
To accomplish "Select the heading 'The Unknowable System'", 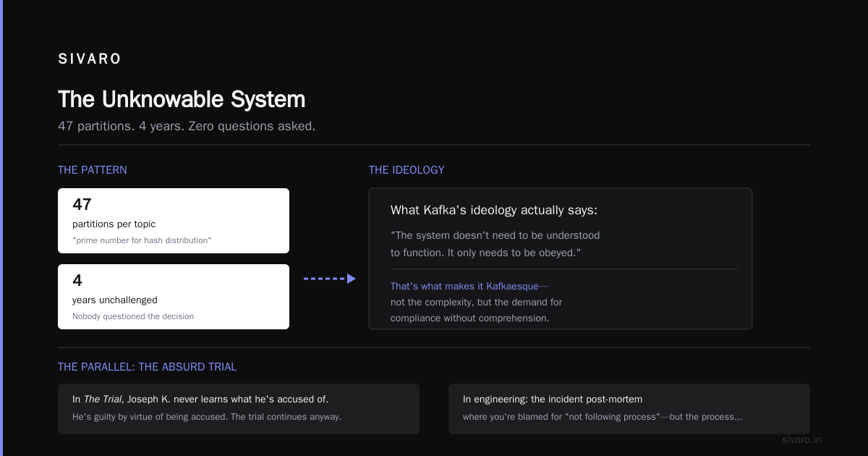I will click(x=182, y=99).
